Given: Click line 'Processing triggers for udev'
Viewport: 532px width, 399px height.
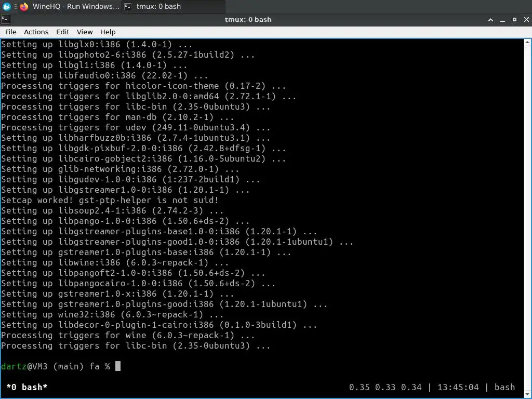Looking at the screenshot, I should tap(136, 128).
